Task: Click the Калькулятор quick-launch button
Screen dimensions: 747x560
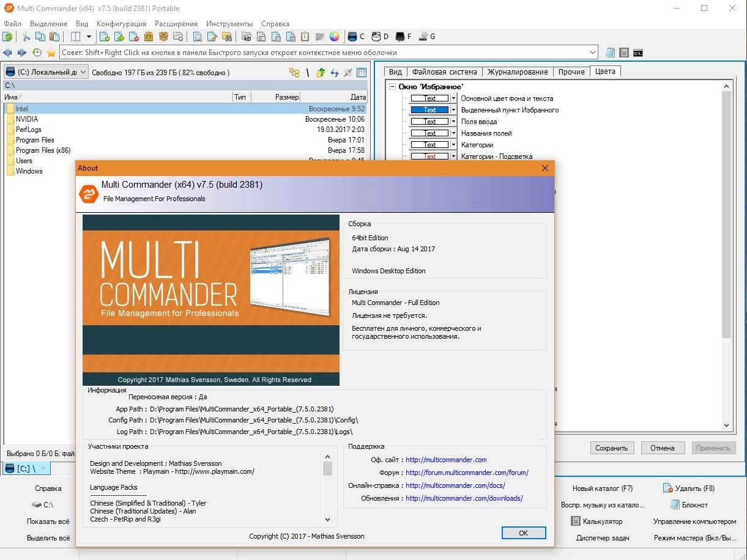Action: (596, 521)
